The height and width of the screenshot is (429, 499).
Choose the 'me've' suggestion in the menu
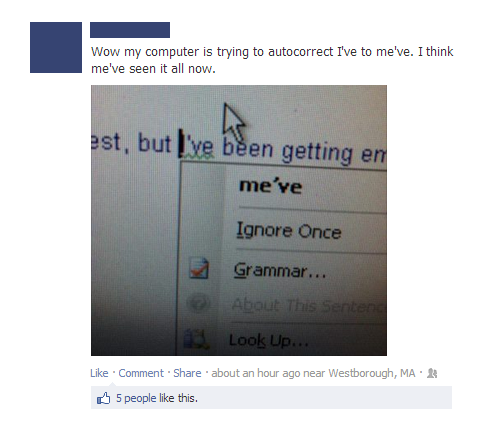pyautogui.click(x=270, y=186)
